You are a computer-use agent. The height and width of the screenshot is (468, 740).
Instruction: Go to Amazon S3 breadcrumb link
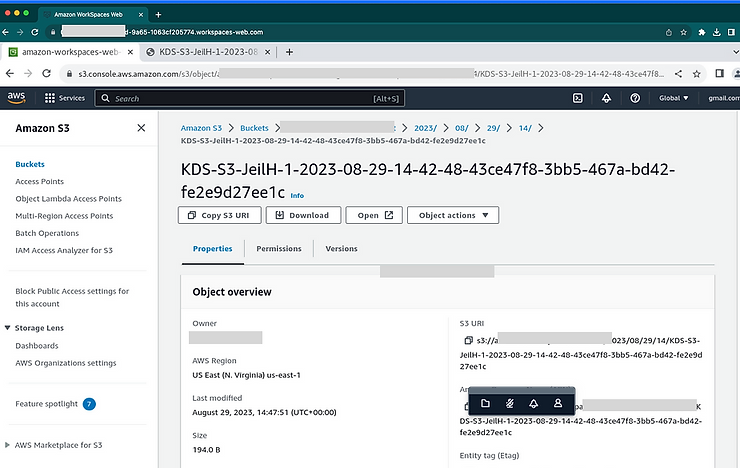201,128
